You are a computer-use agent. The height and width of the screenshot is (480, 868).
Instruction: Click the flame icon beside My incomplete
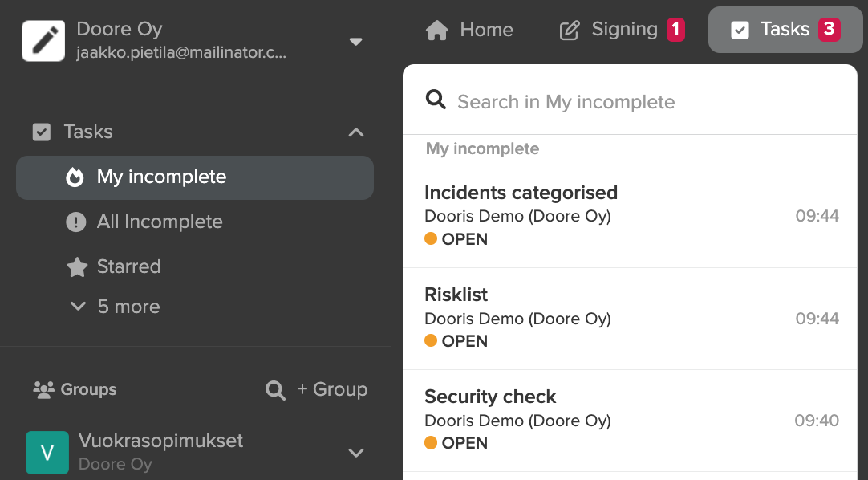point(75,177)
